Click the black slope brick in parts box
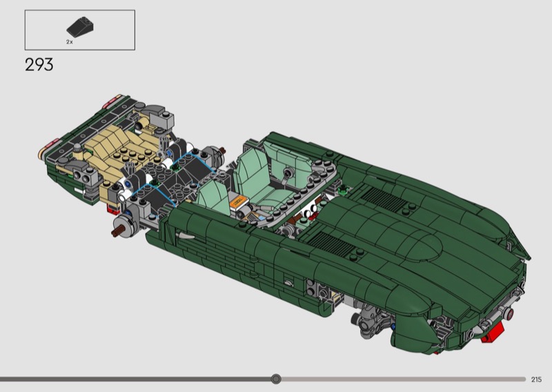The image size is (552, 392). [80, 27]
